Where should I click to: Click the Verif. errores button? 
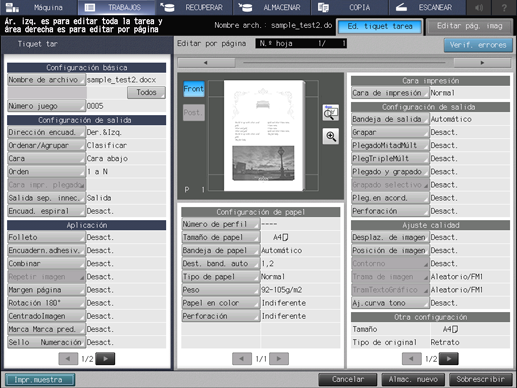[x=478, y=45]
